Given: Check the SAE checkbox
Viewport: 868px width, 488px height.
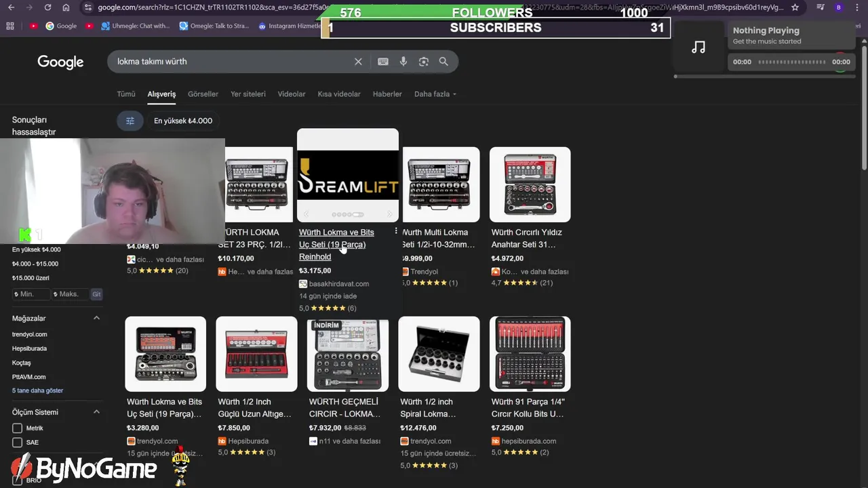Looking at the screenshot, I should pyautogui.click(x=18, y=443).
